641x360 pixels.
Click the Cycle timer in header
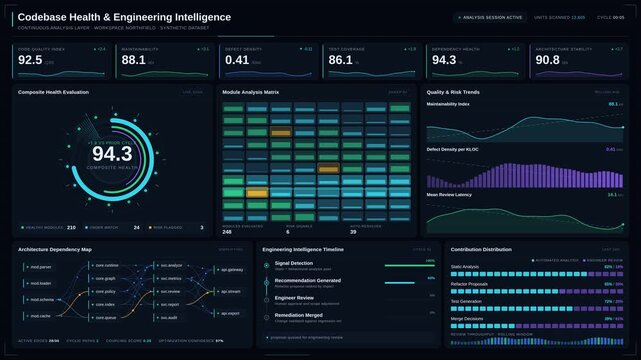pyautogui.click(x=610, y=18)
